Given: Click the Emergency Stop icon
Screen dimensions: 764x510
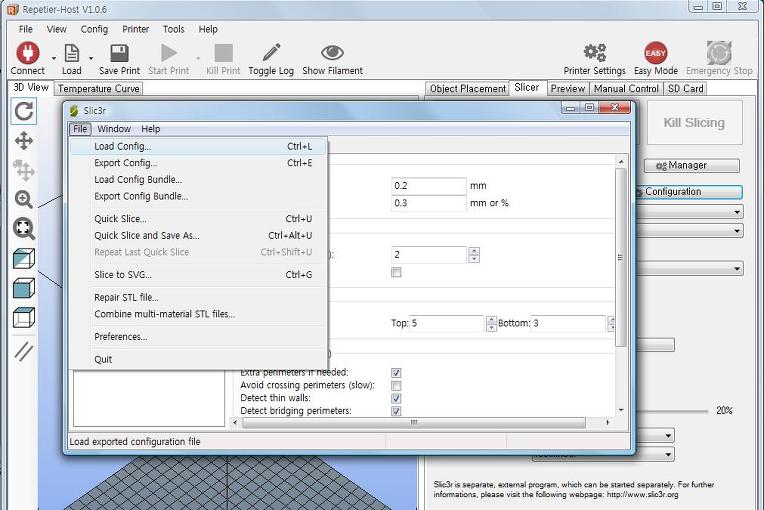Looking at the screenshot, I should tap(719, 53).
